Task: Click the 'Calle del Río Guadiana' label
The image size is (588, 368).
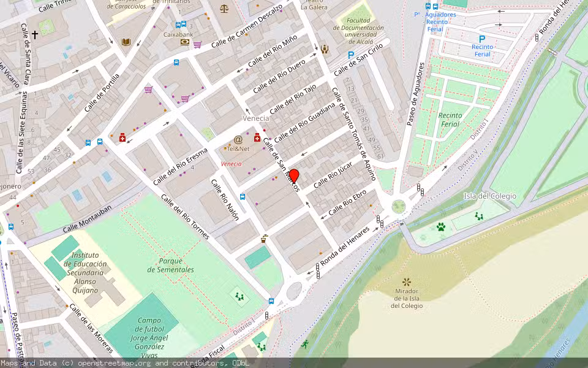Action: tap(304, 123)
